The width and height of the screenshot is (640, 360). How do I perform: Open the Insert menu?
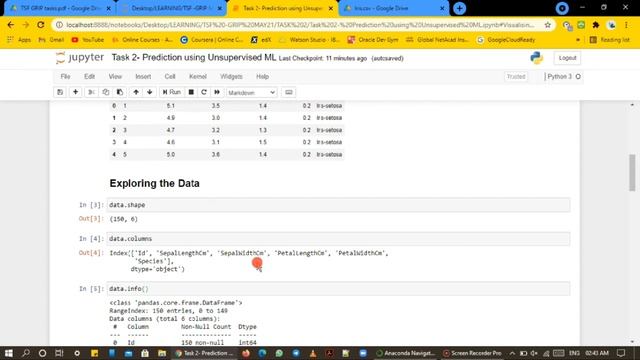click(143, 76)
